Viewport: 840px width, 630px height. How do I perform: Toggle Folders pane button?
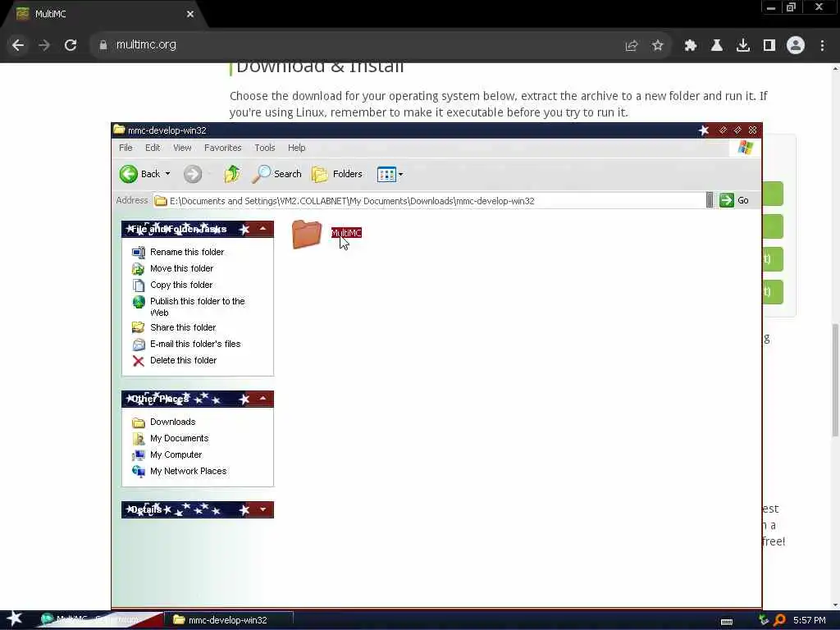point(337,174)
